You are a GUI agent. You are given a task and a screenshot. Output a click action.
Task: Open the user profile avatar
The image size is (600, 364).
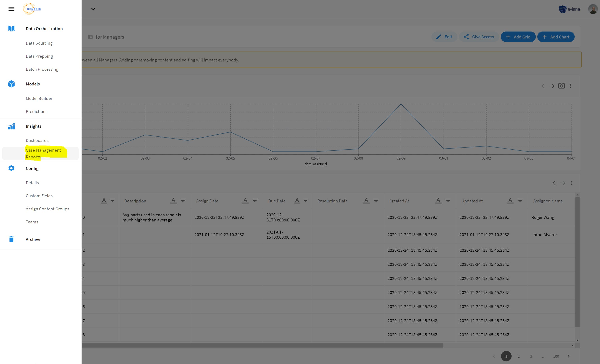tap(592, 9)
